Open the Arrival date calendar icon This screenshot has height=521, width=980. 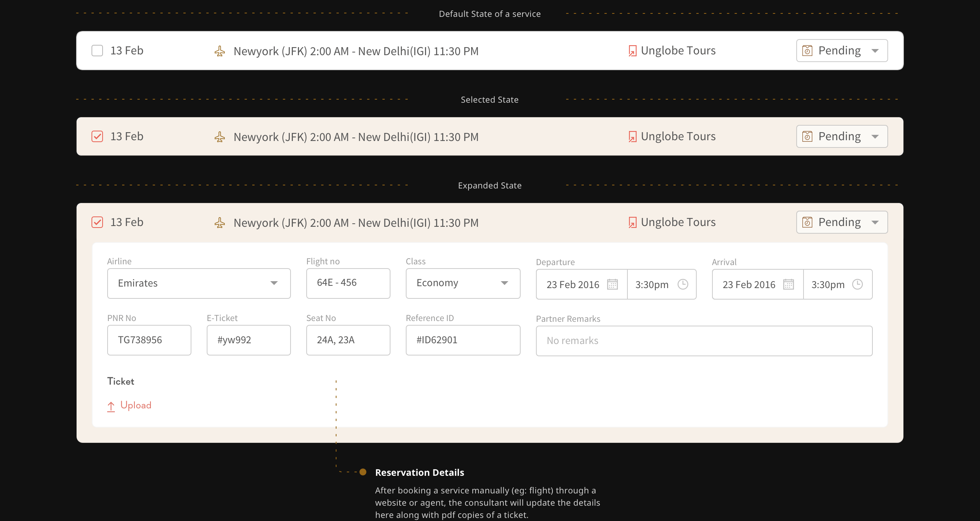point(789,284)
